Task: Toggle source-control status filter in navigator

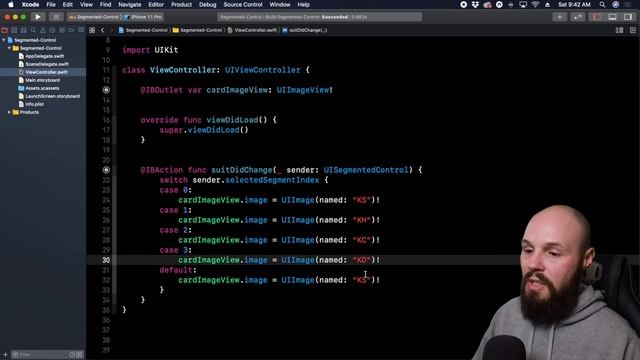Action: click(79, 355)
